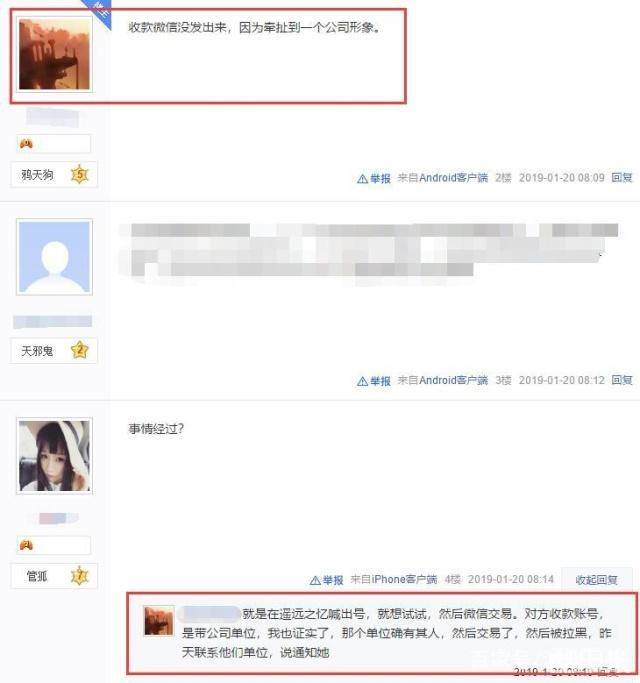Open the Android客户端 link on floor 3
The image size is (640, 683).
tap(454, 380)
